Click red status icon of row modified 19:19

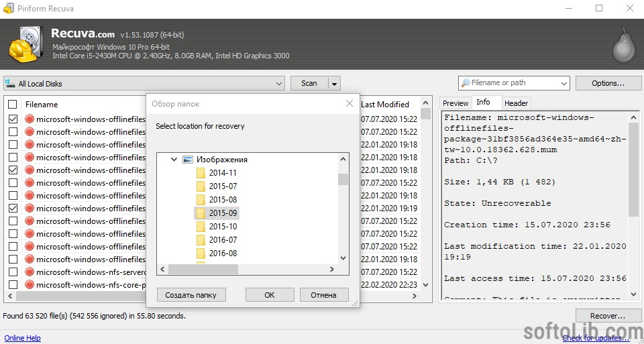pos(30,208)
